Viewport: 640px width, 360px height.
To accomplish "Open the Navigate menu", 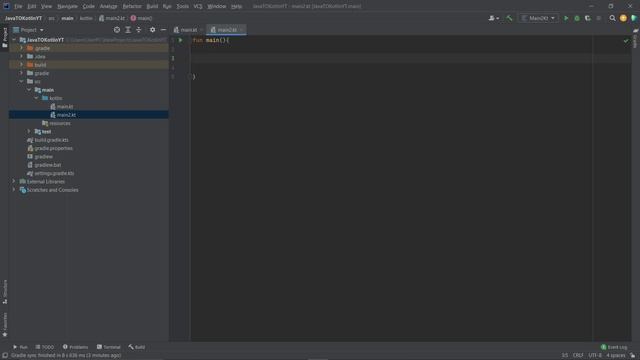I will [x=67, y=6].
